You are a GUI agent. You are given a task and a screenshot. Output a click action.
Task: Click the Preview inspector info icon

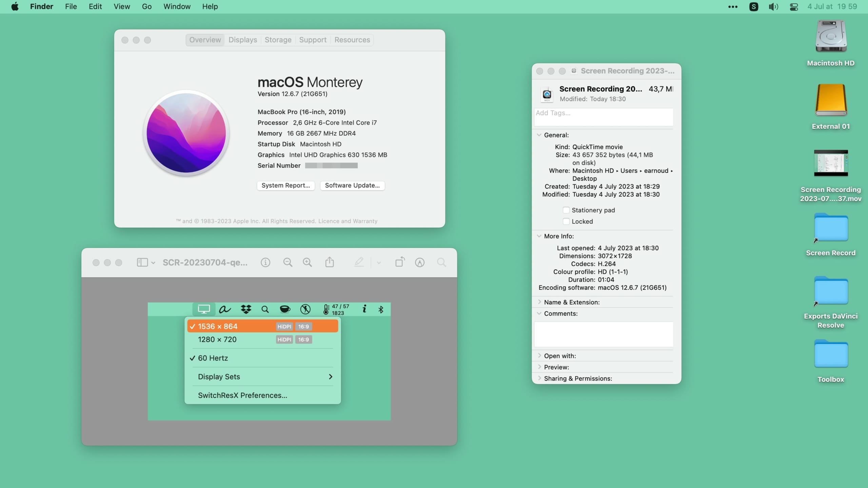(265, 262)
